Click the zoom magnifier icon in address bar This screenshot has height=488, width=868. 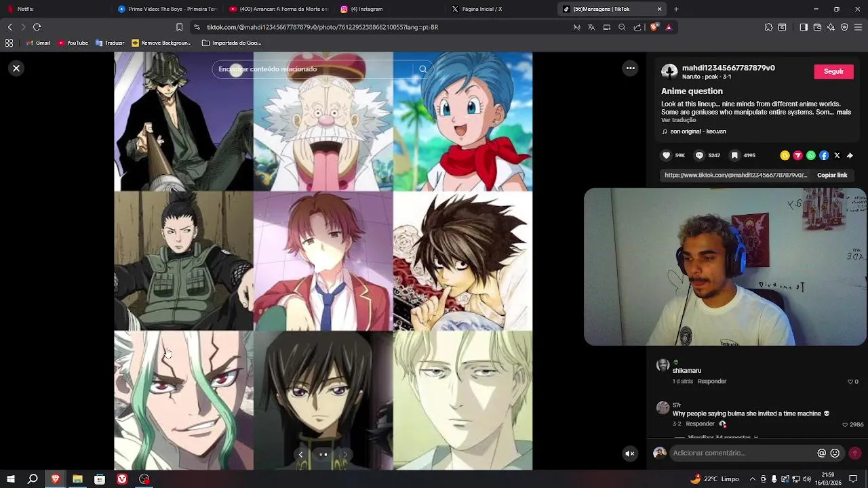tap(622, 27)
